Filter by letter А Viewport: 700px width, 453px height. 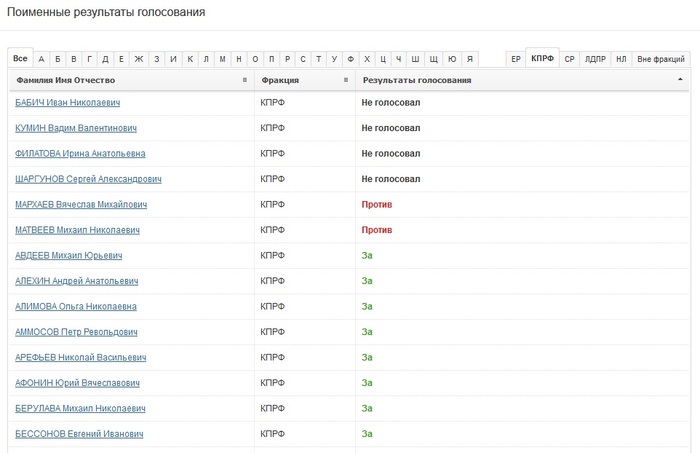pos(41,59)
